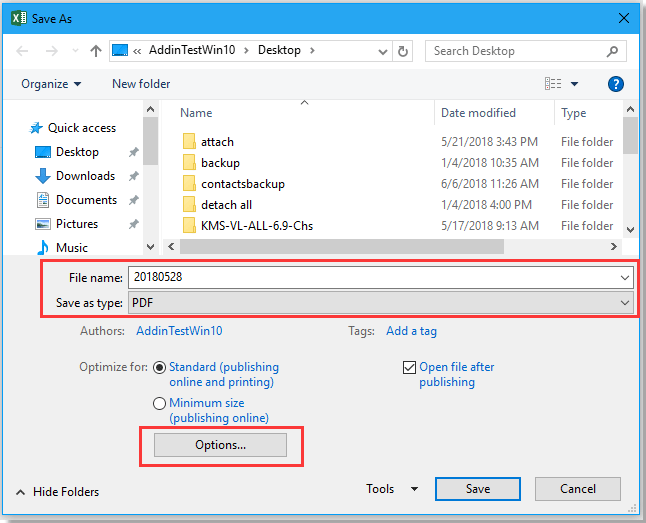The height and width of the screenshot is (523, 646).
Task: Refresh the Desktop folder listing
Action: point(403,51)
